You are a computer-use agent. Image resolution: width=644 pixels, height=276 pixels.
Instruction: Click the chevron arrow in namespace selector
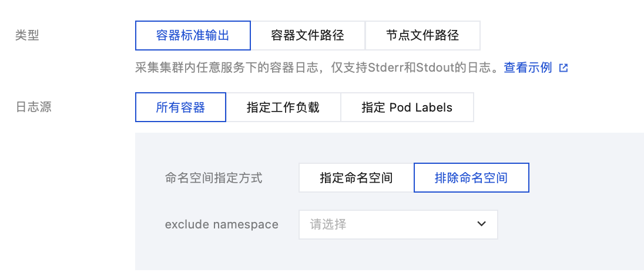481,224
